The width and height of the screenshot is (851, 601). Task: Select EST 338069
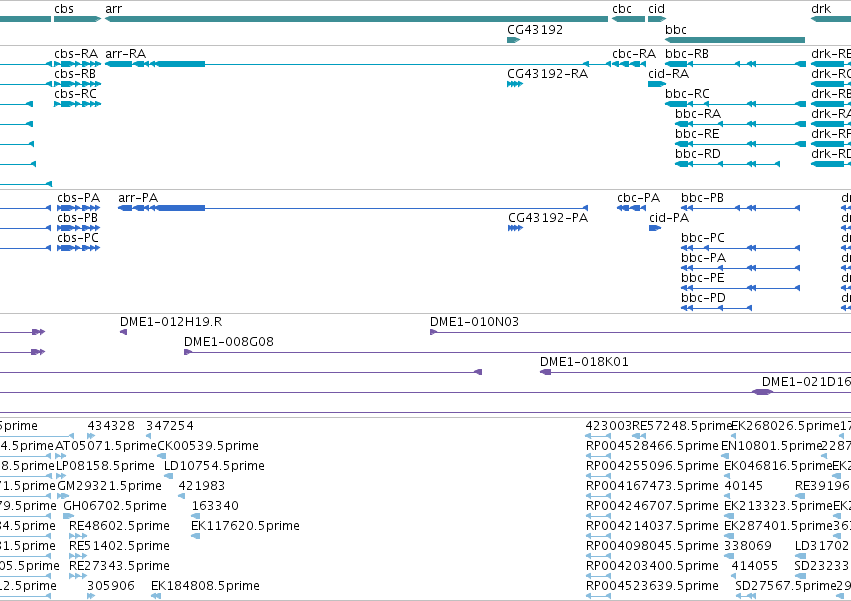tap(729, 556)
